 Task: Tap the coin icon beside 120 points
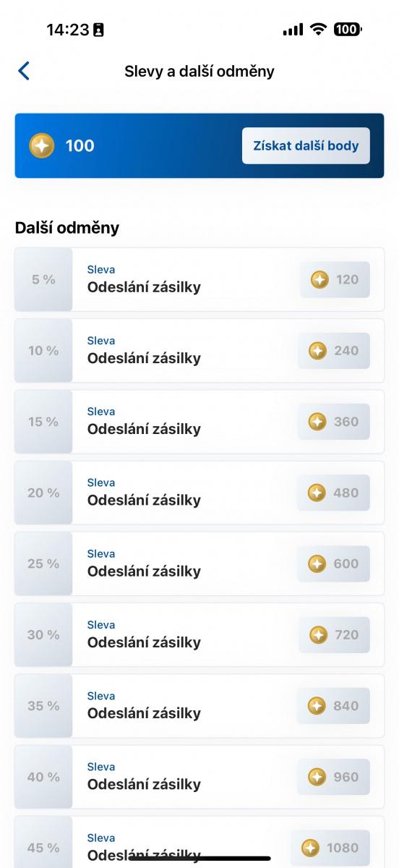point(319,279)
